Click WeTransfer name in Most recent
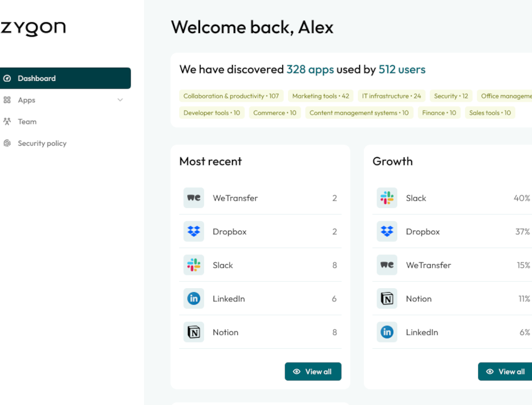 click(235, 198)
